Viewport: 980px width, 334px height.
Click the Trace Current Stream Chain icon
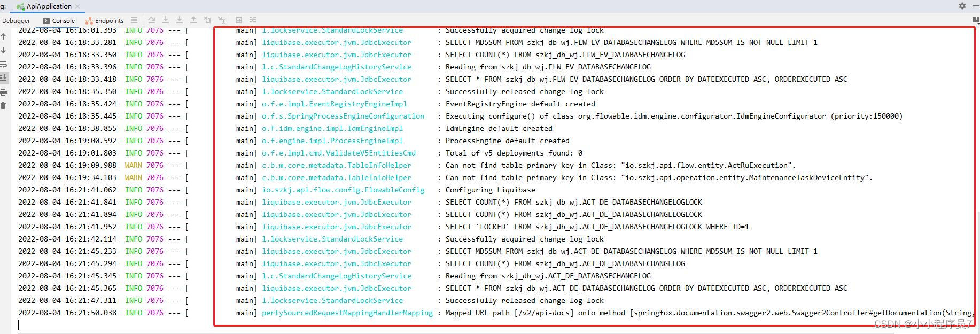(x=253, y=20)
